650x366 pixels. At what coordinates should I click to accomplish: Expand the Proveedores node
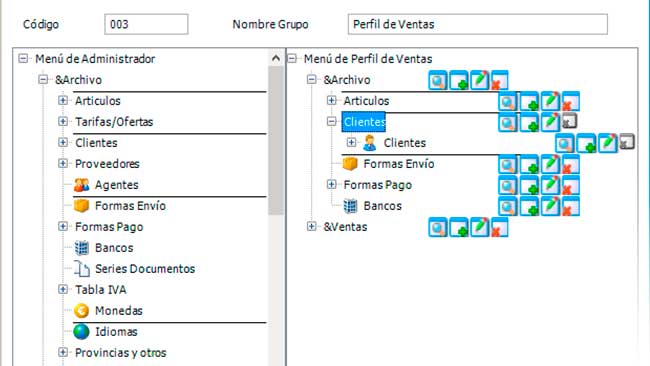click(x=63, y=163)
